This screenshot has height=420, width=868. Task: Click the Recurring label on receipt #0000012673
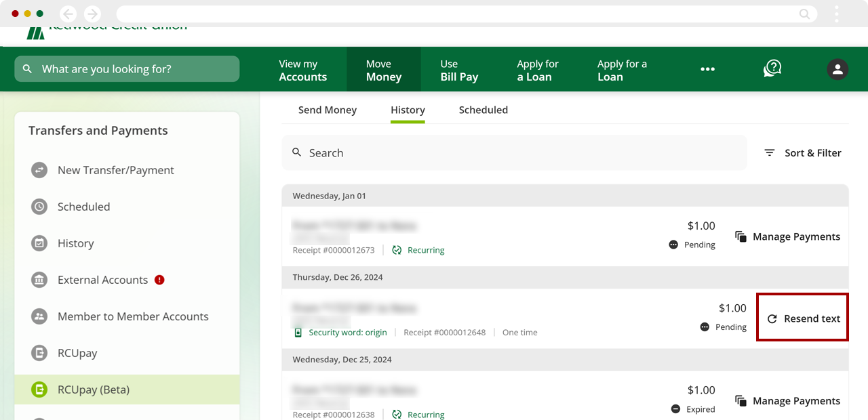click(x=426, y=250)
